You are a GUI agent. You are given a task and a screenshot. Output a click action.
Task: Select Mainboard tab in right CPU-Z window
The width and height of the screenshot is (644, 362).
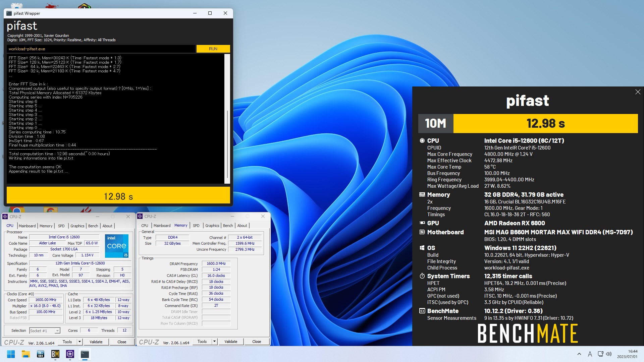pos(162,226)
